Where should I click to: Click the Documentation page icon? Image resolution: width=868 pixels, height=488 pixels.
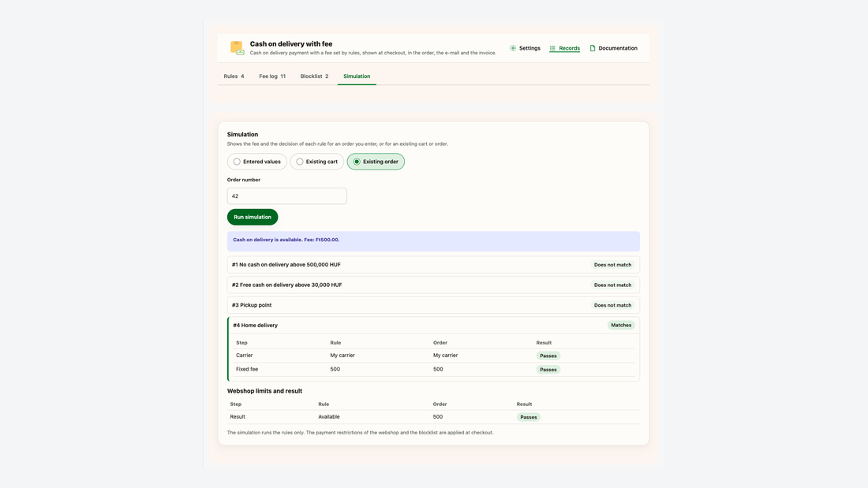593,48
